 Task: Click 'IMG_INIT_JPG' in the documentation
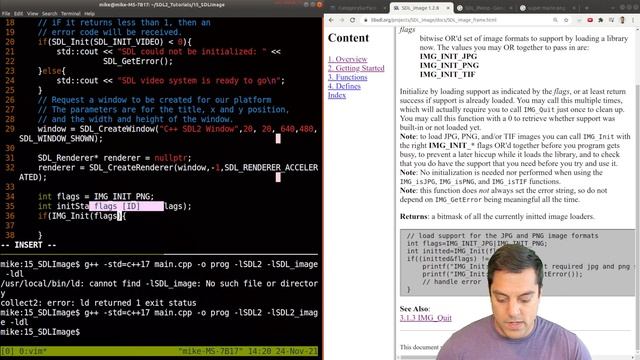448,56
